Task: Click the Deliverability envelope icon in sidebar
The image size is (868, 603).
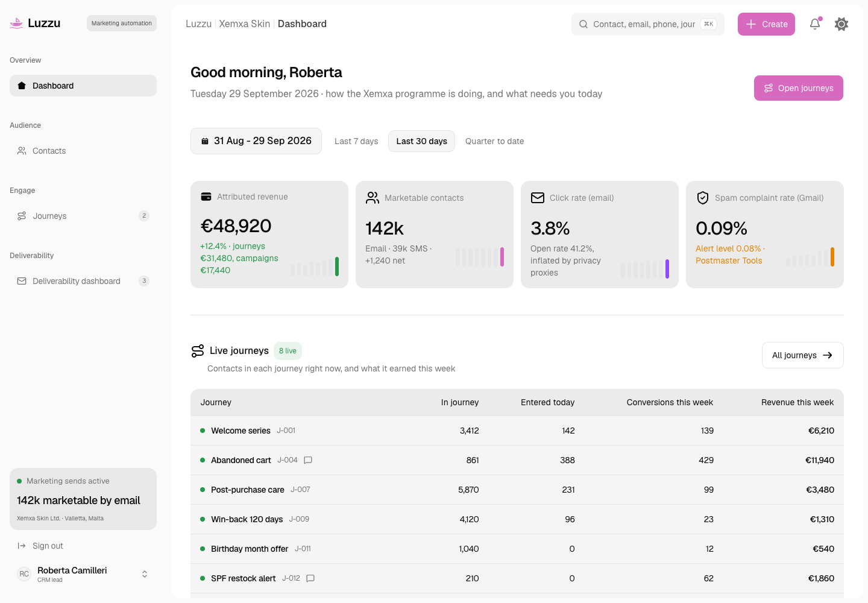Action: [22, 281]
